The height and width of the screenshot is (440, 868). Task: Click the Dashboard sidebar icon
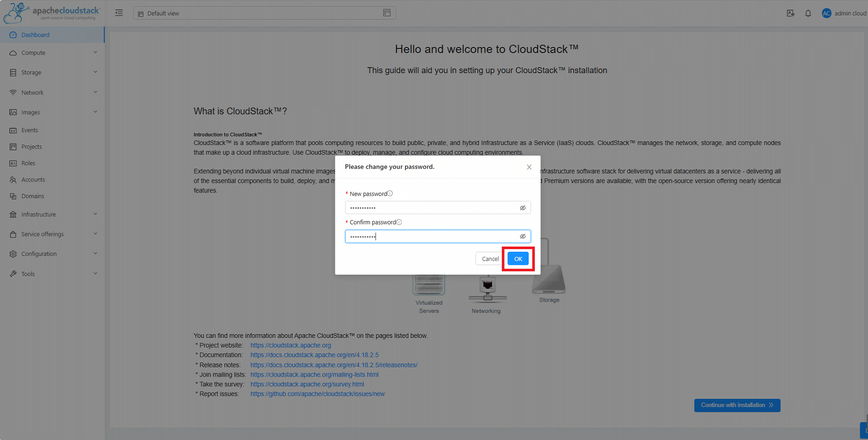13,35
